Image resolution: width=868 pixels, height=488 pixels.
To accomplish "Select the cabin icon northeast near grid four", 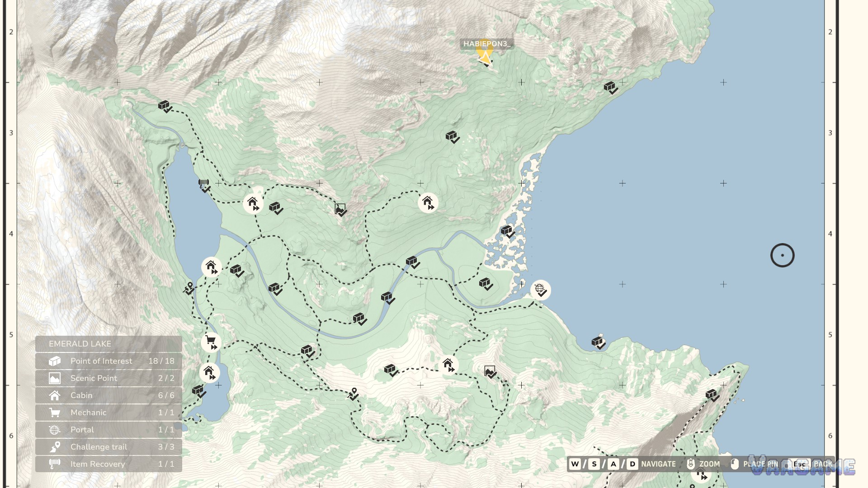I will (x=428, y=202).
